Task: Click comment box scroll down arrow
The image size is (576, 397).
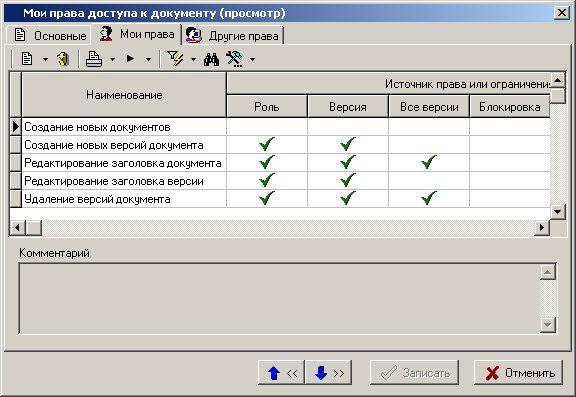Action: point(547,325)
